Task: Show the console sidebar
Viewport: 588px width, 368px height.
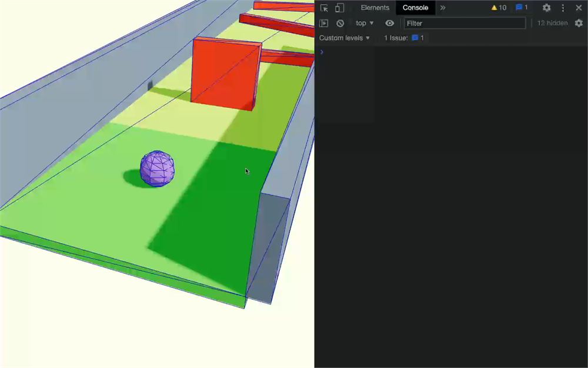Action: coord(323,24)
